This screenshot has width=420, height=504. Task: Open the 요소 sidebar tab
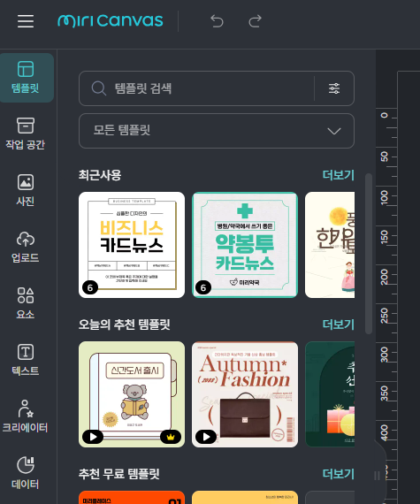26,303
